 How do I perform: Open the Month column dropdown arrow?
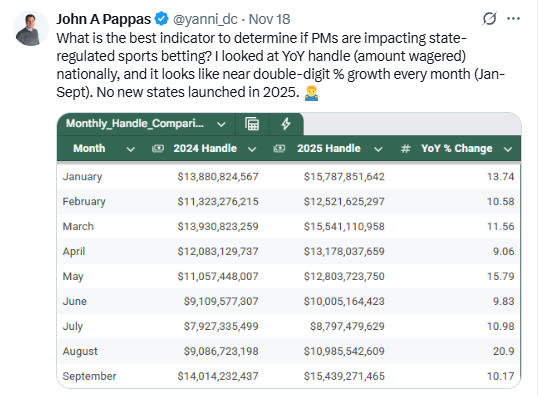pyautogui.click(x=131, y=149)
